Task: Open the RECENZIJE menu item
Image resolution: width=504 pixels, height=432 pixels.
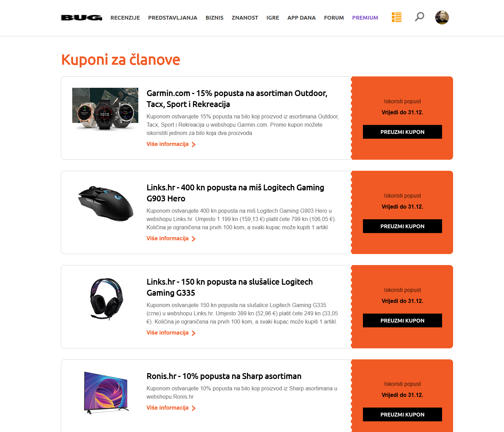Action: pos(125,18)
